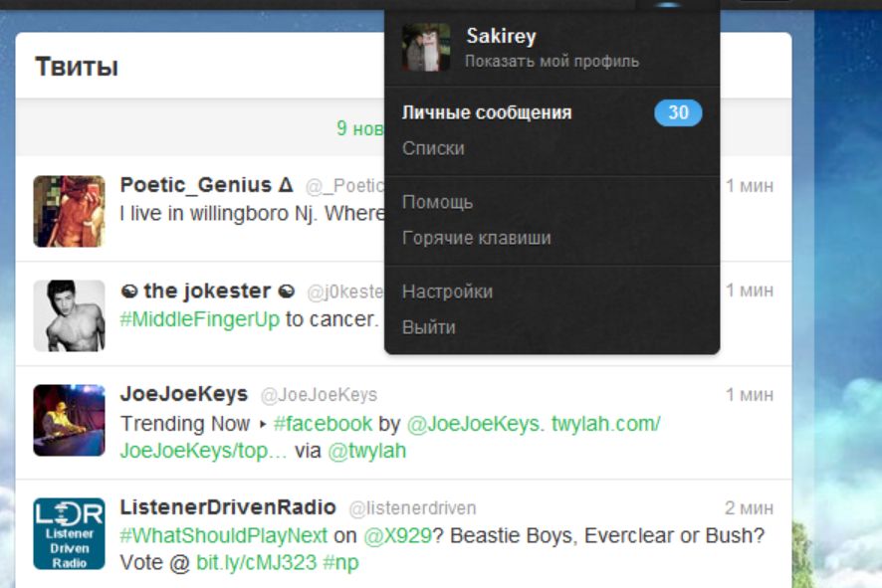The height and width of the screenshot is (588, 882).
Task: Open @X929 mention in LDR tweet
Action: point(397,535)
